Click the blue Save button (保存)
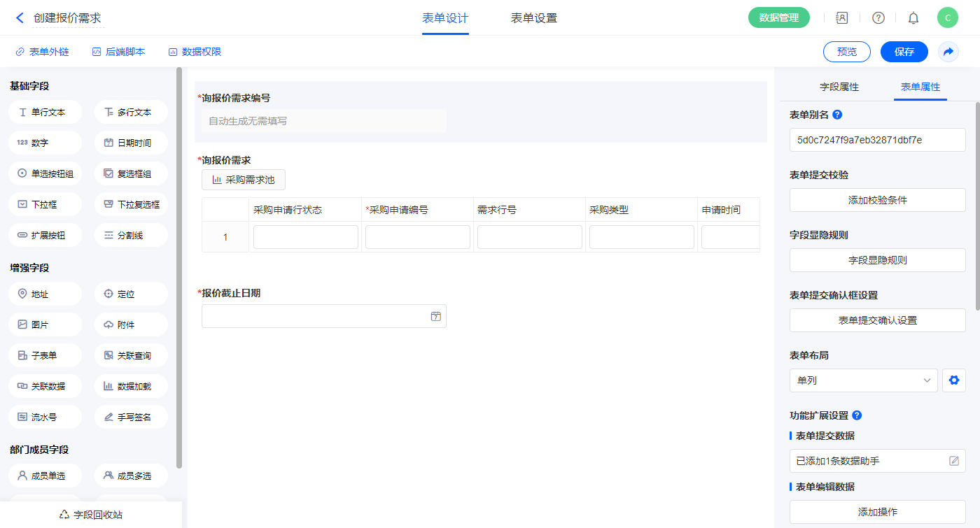 [904, 52]
